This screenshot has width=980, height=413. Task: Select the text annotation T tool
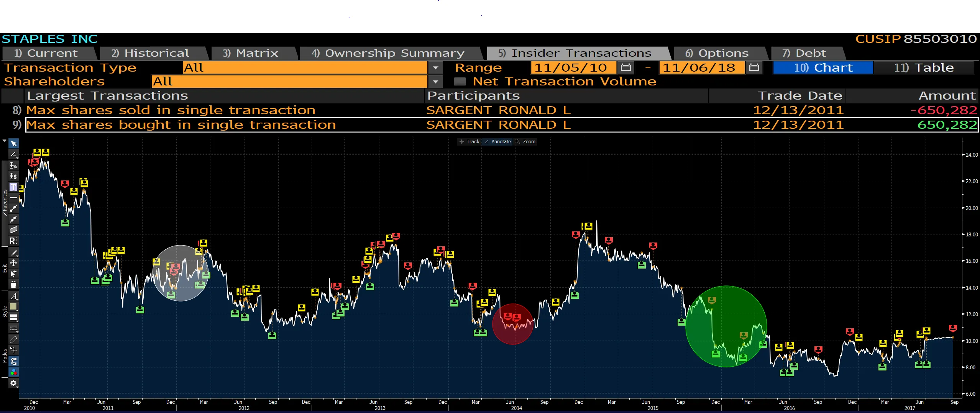[x=13, y=187]
